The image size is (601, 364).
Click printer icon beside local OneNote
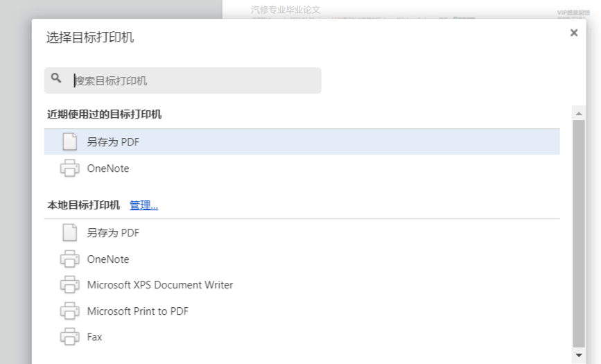pyautogui.click(x=70, y=259)
